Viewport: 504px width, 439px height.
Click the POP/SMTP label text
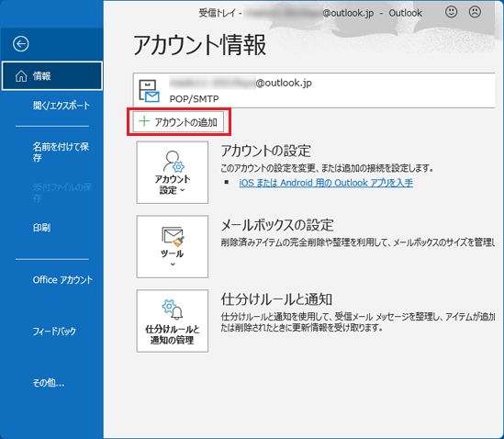point(194,99)
